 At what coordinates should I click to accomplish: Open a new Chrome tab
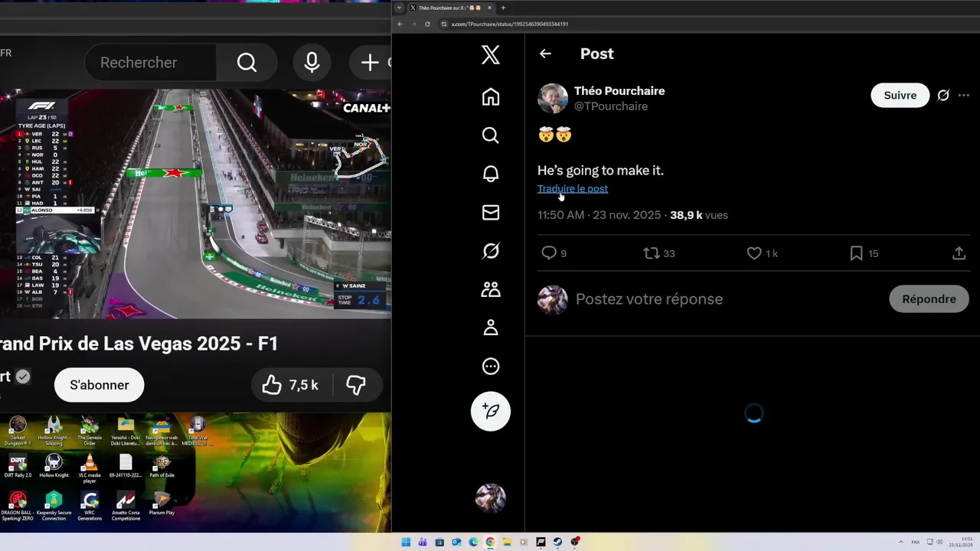pos(503,8)
